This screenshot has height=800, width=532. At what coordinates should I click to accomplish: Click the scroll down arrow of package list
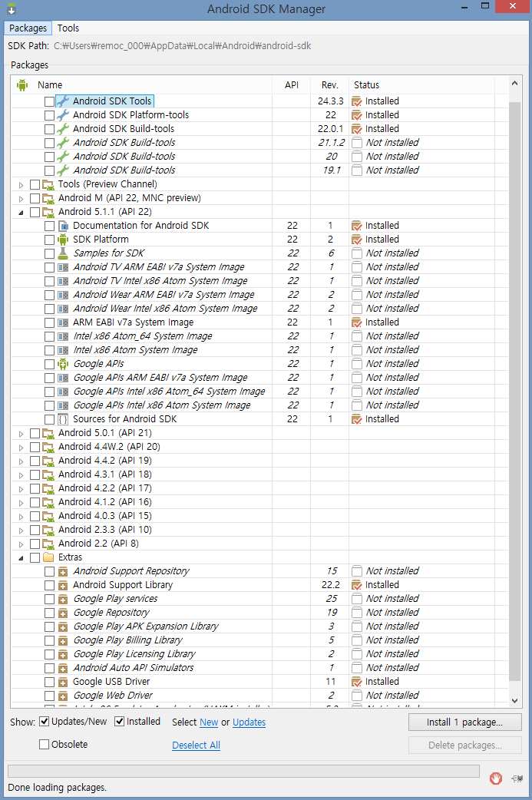point(514,700)
